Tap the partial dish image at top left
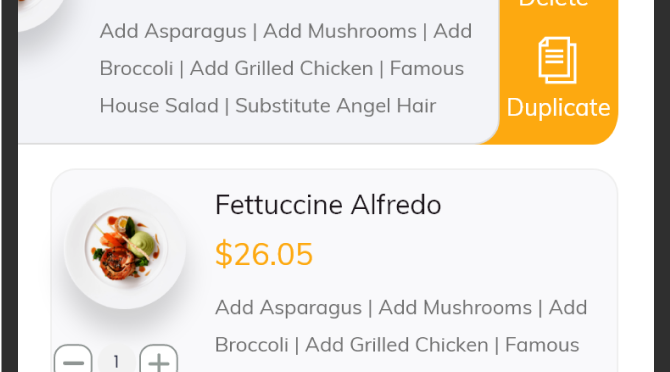Screen dimensions: 670x372 [x=41, y=13]
